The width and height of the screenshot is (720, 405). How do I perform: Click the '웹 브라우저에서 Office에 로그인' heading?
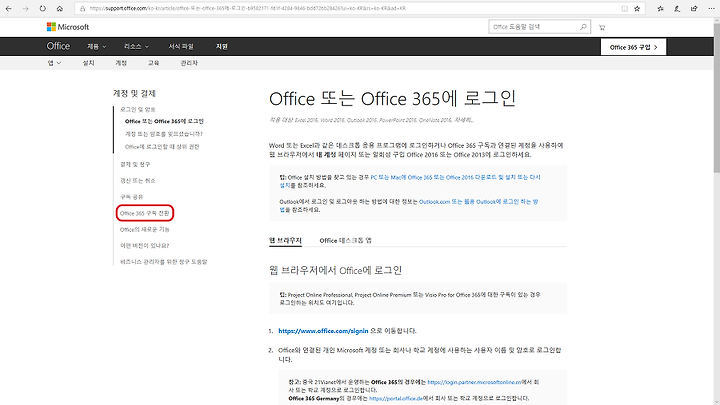(335, 270)
